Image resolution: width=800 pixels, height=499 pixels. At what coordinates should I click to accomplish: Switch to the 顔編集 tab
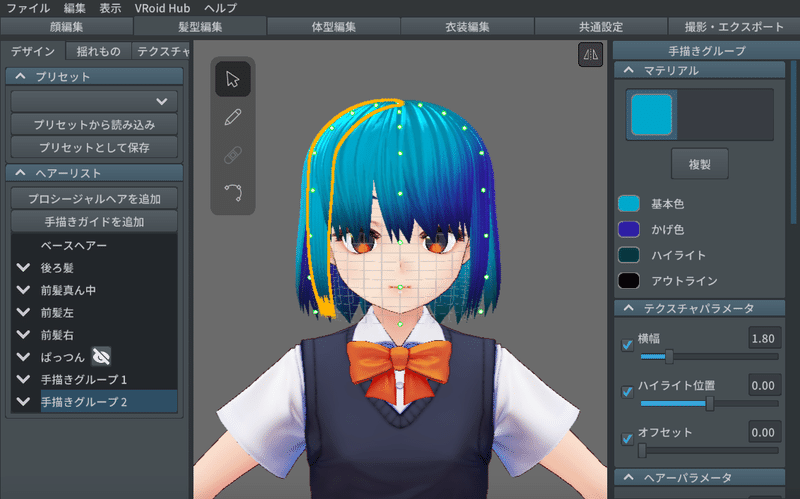[x=66, y=27]
